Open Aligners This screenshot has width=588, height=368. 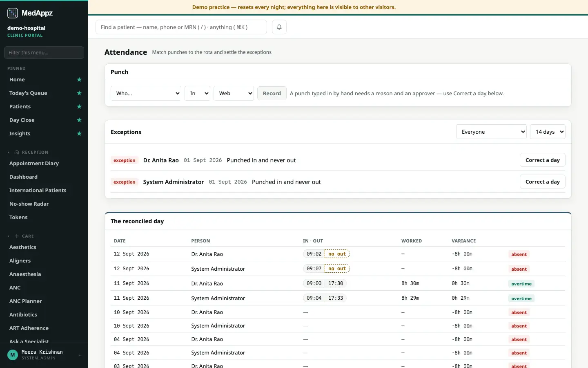pos(20,261)
